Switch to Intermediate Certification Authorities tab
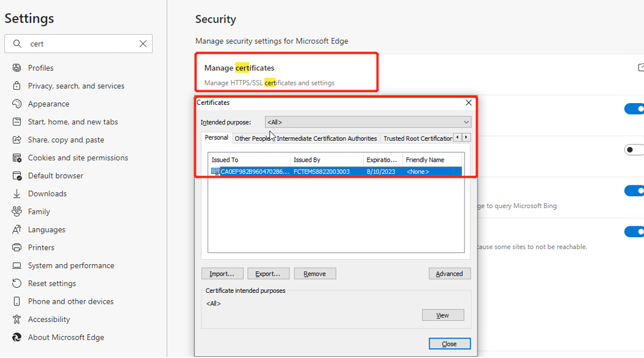 tap(327, 138)
